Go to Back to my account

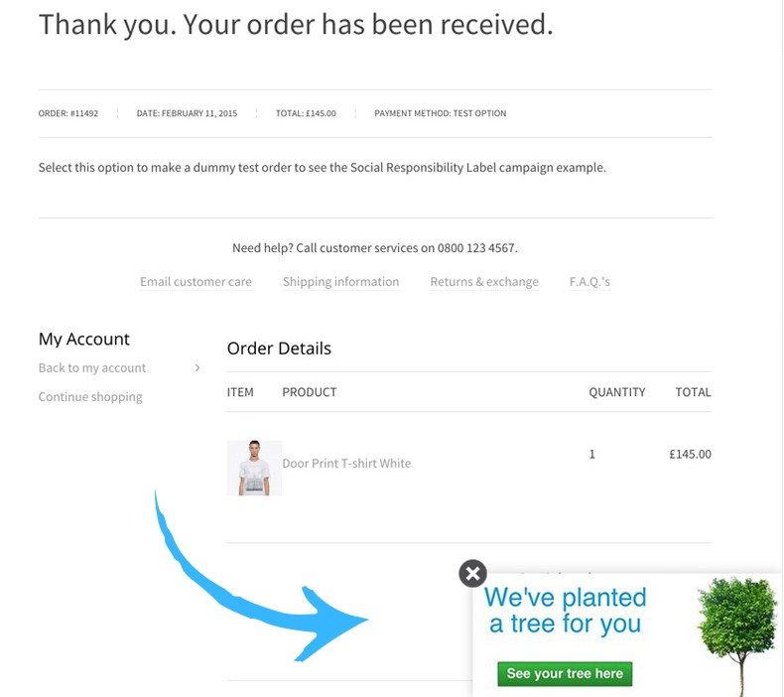[92, 368]
